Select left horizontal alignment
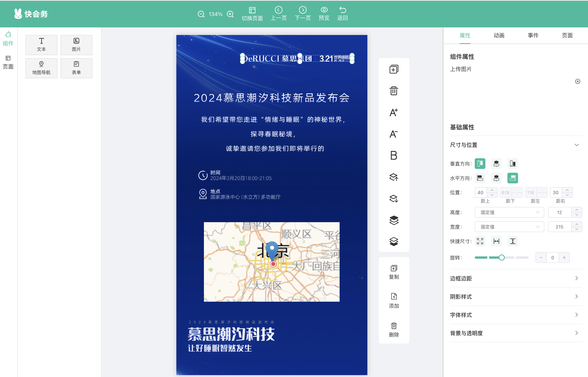Viewport: 588px width, 377px height. point(480,178)
